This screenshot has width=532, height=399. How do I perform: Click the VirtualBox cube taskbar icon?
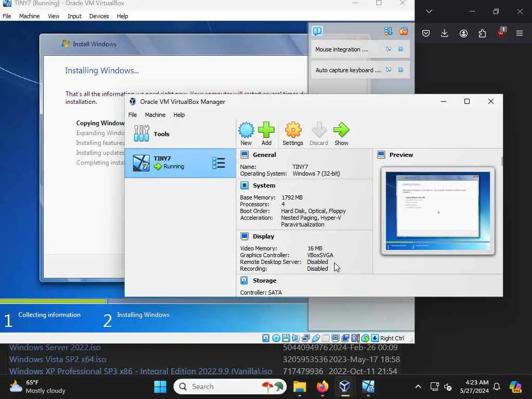point(345,387)
